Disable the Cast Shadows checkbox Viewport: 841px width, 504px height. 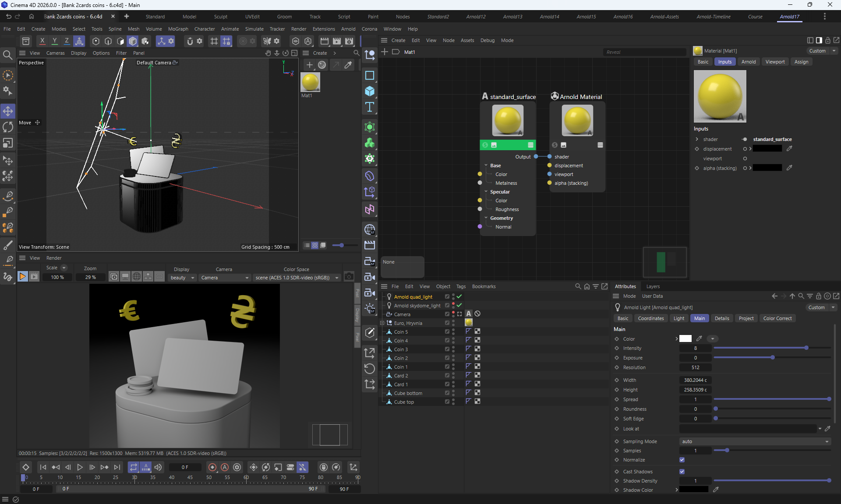coord(682,472)
